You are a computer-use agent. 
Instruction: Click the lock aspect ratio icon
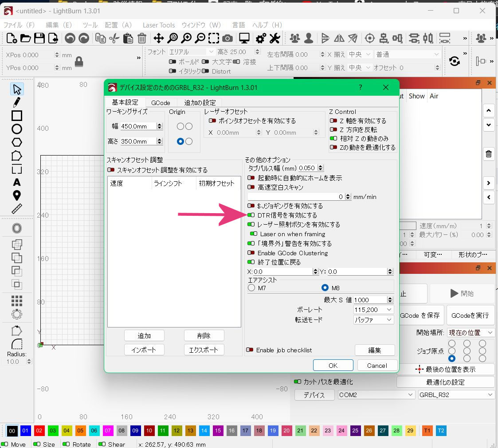pos(79,61)
